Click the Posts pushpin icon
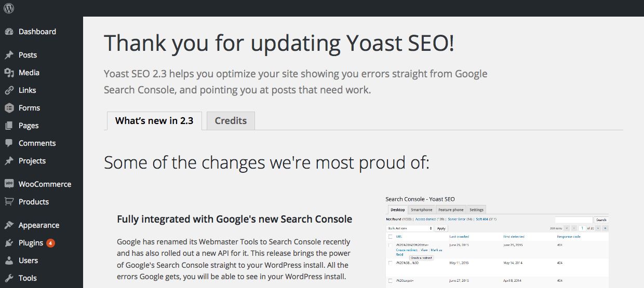Image resolution: width=644 pixels, height=288 pixels. (x=9, y=55)
